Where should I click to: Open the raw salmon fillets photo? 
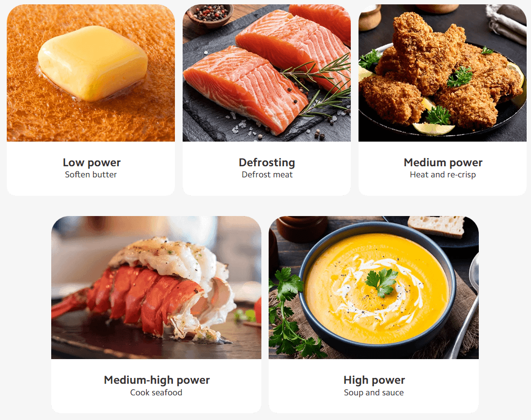pyautogui.click(x=267, y=73)
